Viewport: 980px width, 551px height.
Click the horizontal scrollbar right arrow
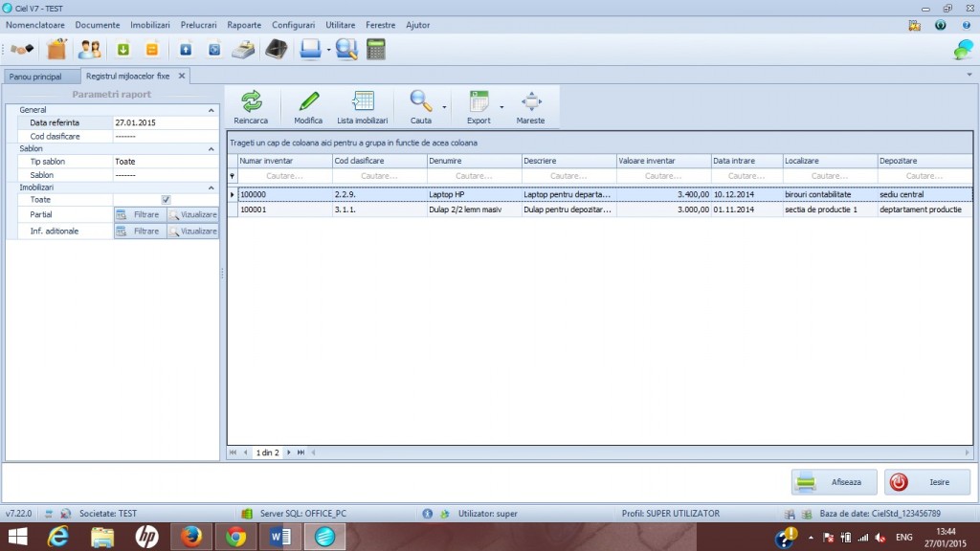tap(967, 452)
